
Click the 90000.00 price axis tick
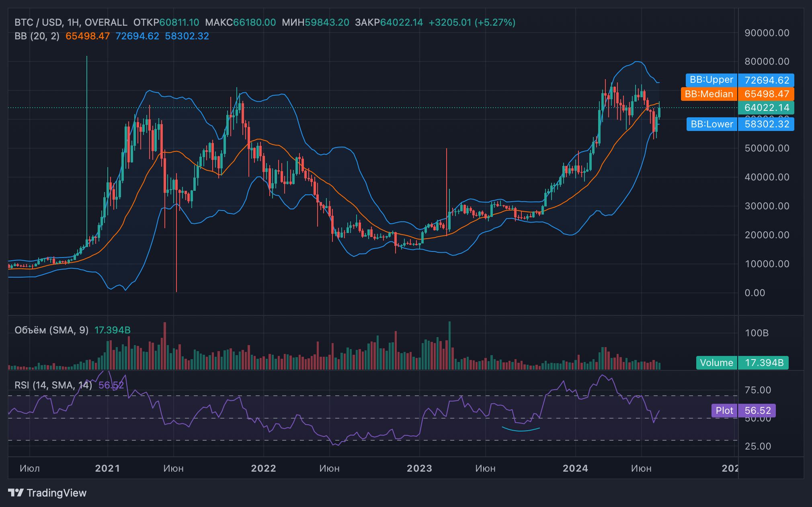click(767, 33)
